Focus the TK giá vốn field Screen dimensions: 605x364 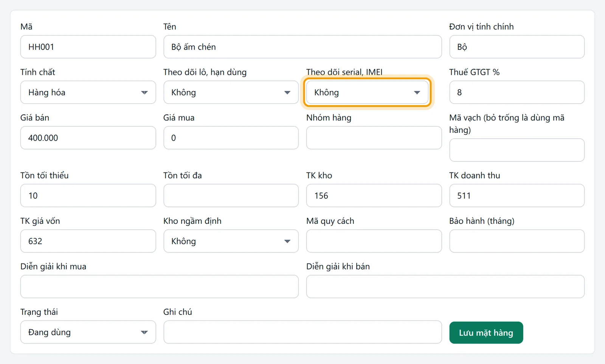(x=88, y=241)
